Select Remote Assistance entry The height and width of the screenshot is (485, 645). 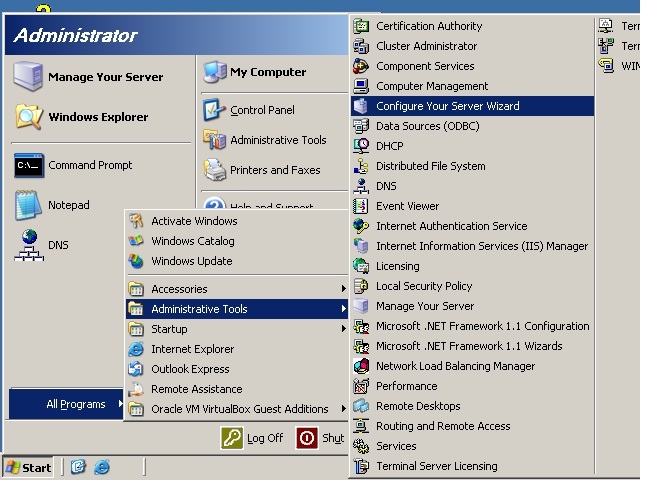tap(237, 389)
